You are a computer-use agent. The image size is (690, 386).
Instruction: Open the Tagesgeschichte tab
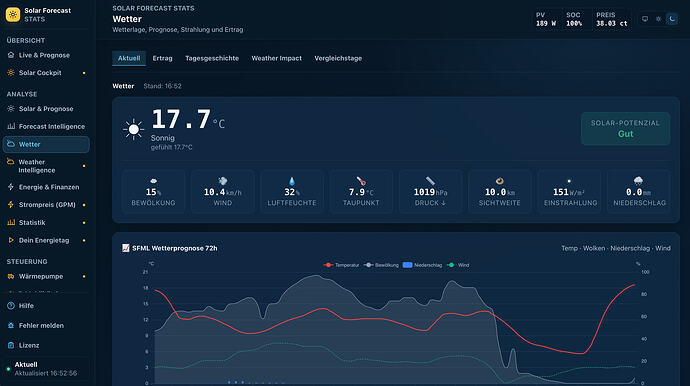tap(212, 58)
